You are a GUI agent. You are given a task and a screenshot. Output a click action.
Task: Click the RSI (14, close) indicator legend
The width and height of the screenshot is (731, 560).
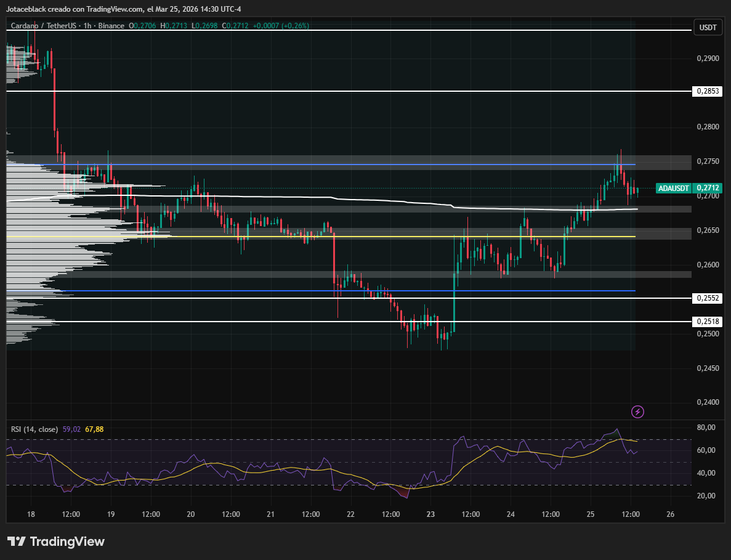pyautogui.click(x=34, y=429)
